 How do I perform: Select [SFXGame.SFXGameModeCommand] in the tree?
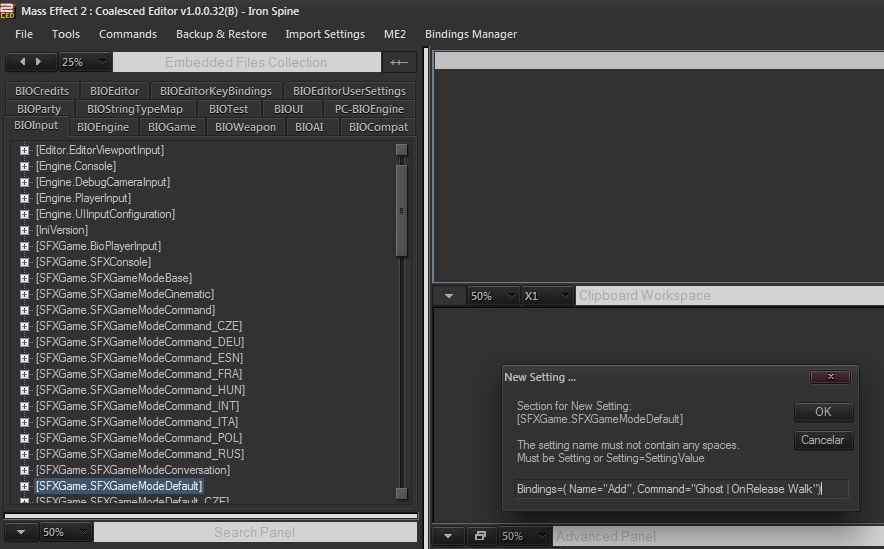click(125, 310)
